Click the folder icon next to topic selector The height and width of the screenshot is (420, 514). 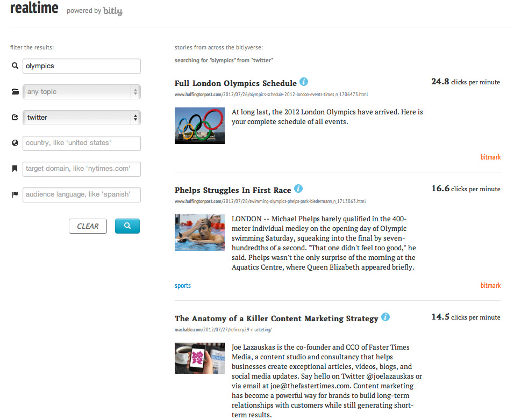tap(15, 92)
